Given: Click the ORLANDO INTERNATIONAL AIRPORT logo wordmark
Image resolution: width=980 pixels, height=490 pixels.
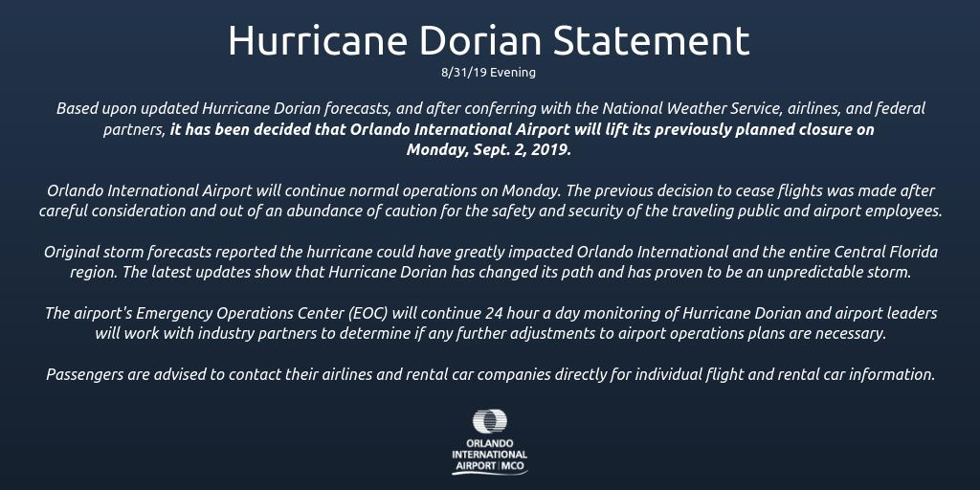Looking at the screenshot, I should tap(489, 456).
